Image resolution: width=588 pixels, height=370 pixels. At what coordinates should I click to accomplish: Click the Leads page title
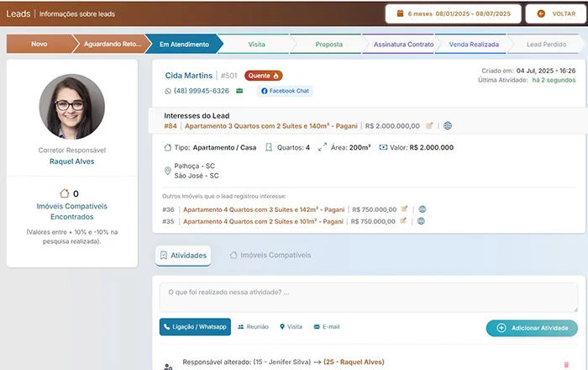(x=18, y=14)
